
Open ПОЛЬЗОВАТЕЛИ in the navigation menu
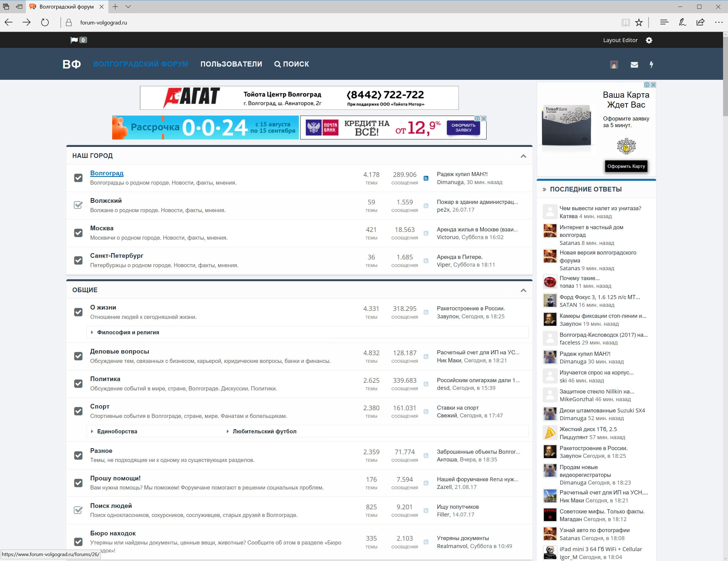[231, 64]
